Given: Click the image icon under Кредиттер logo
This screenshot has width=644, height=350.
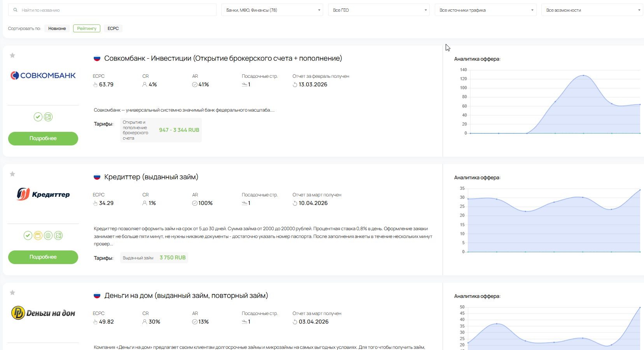Looking at the screenshot, I should coord(58,235).
